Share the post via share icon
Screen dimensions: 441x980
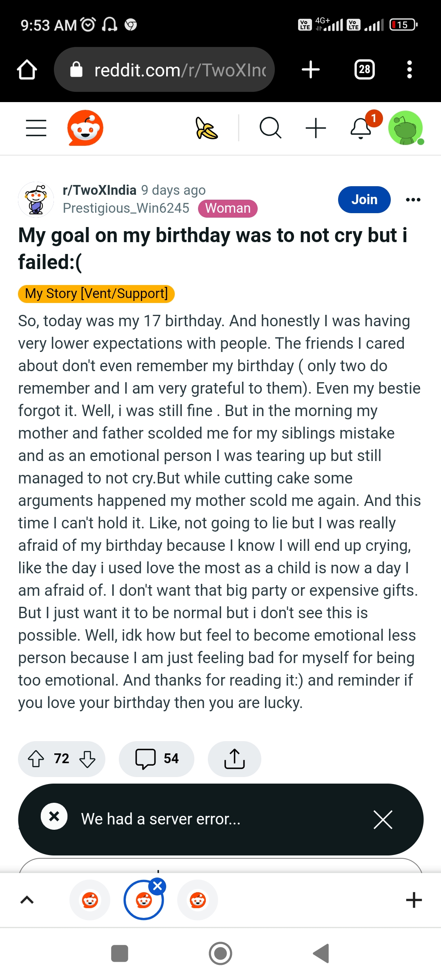click(234, 759)
